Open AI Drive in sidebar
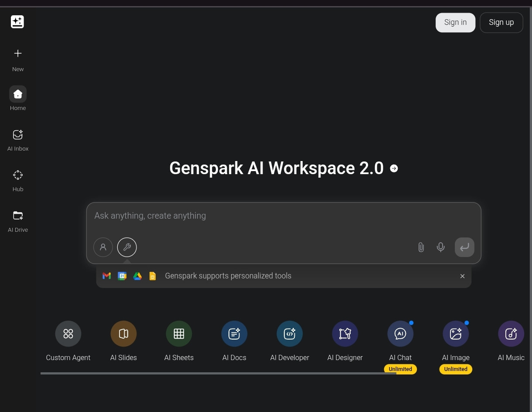The image size is (532, 412). click(x=18, y=216)
